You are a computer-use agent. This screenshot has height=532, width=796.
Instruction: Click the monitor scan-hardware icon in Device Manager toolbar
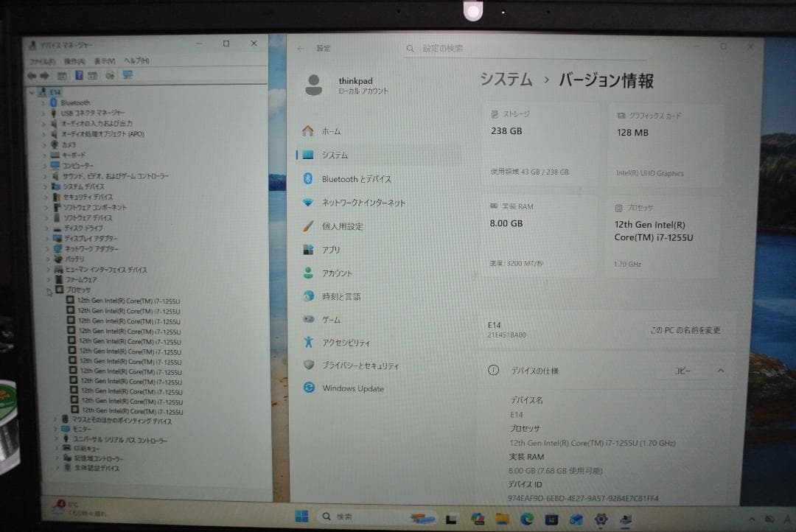point(128,75)
